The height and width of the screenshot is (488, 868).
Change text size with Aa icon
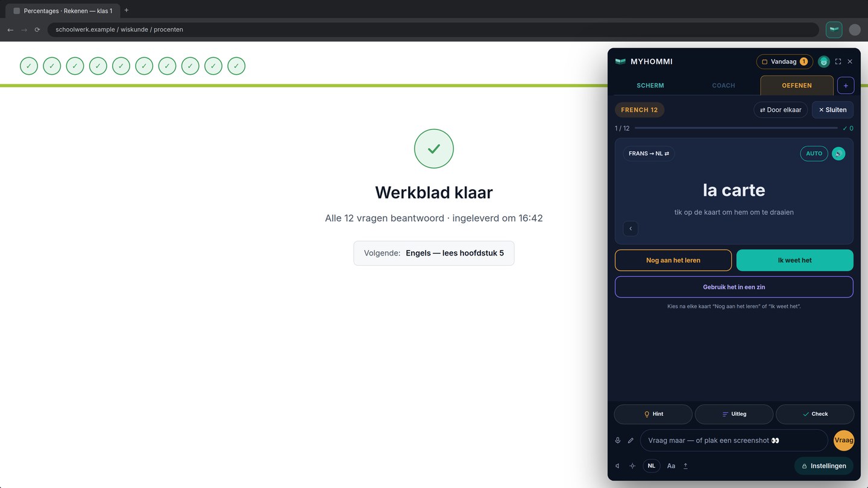point(671,466)
